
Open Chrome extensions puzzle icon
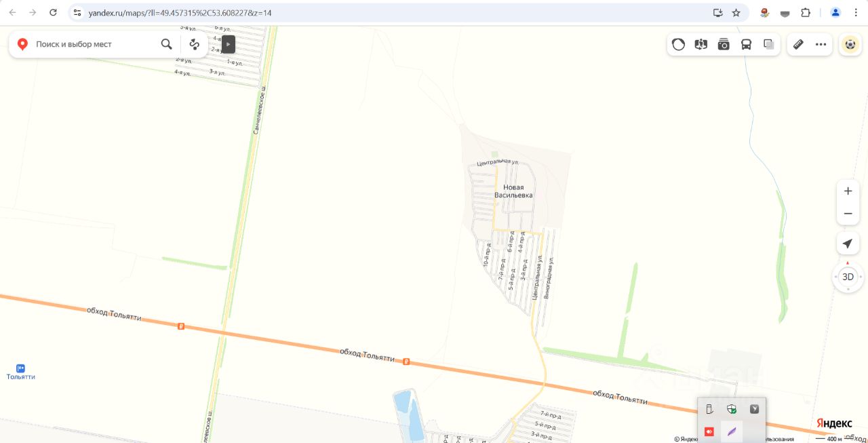click(x=806, y=12)
